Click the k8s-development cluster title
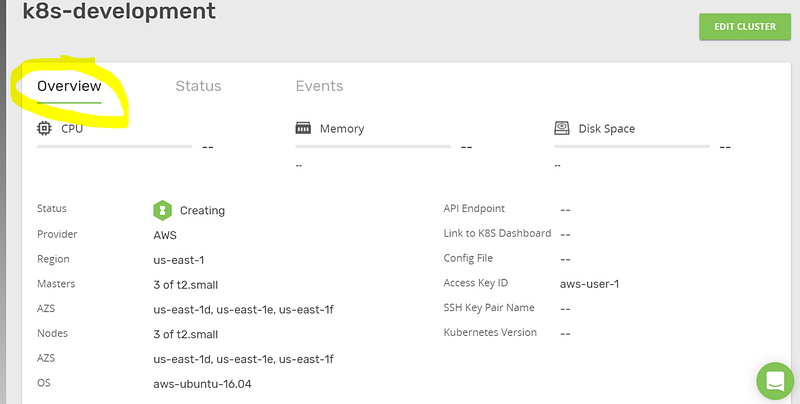 [x=119, y=12]
